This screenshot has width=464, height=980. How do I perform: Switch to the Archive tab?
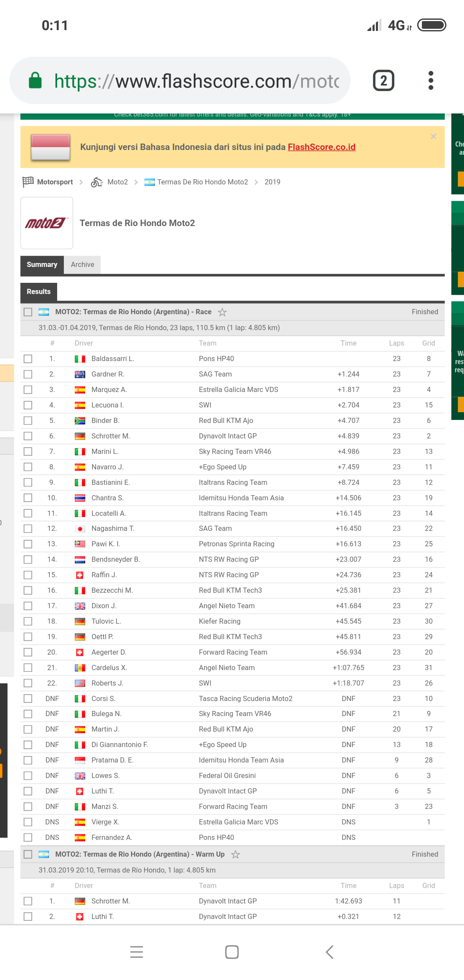click(x=82, y=265)
